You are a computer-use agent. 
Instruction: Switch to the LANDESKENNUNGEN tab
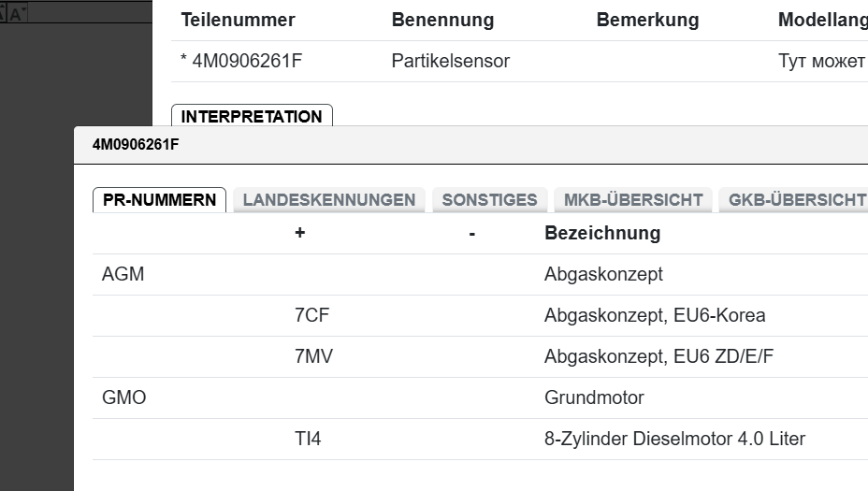point(329,199)
